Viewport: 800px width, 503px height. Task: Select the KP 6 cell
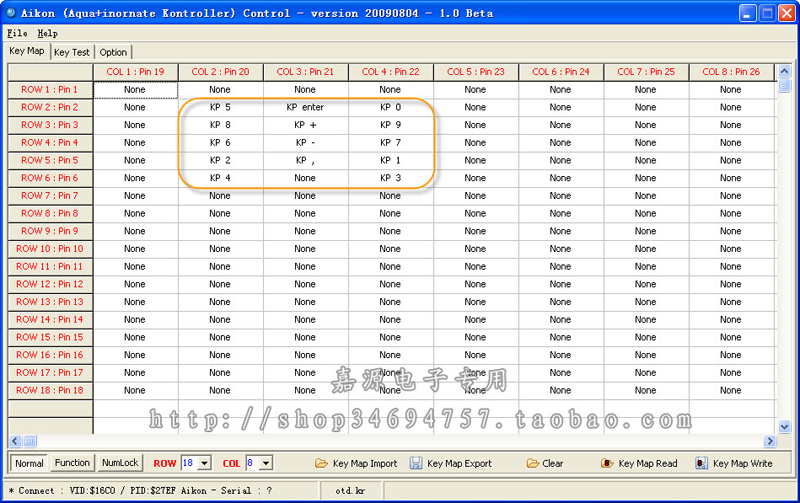pyautogui.click(x=220, y=143)
